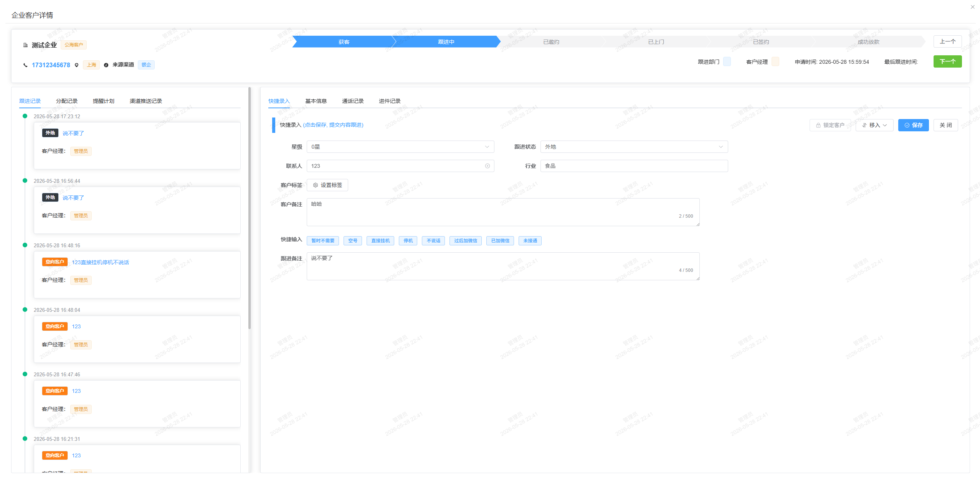
Task: Click the 外地 tag in the 17:23:12 record
Action: [x=50, y=133]
